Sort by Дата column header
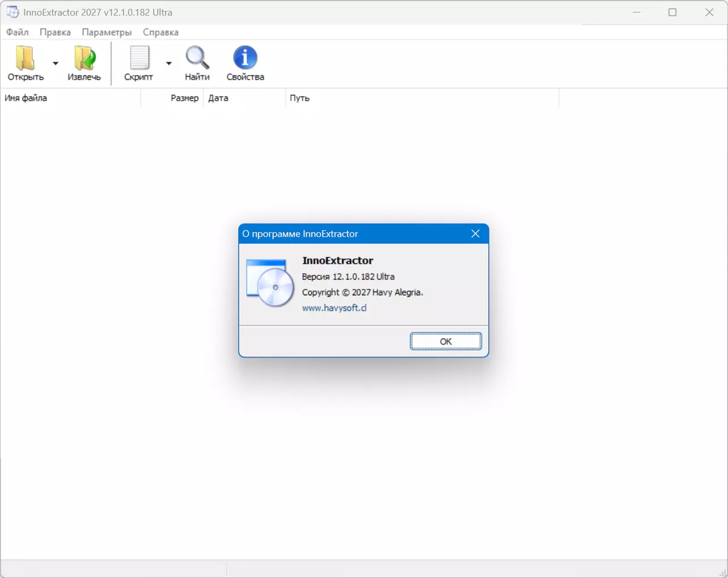The width and height of the screenshot is (728, 578). 244,98
